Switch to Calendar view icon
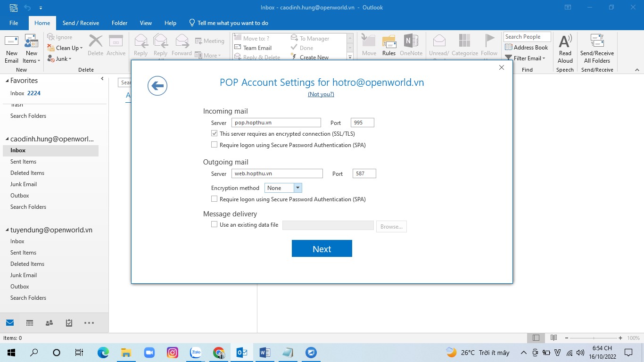The width and height of the screenshot is (644, 362). click(x=30, y=323)
